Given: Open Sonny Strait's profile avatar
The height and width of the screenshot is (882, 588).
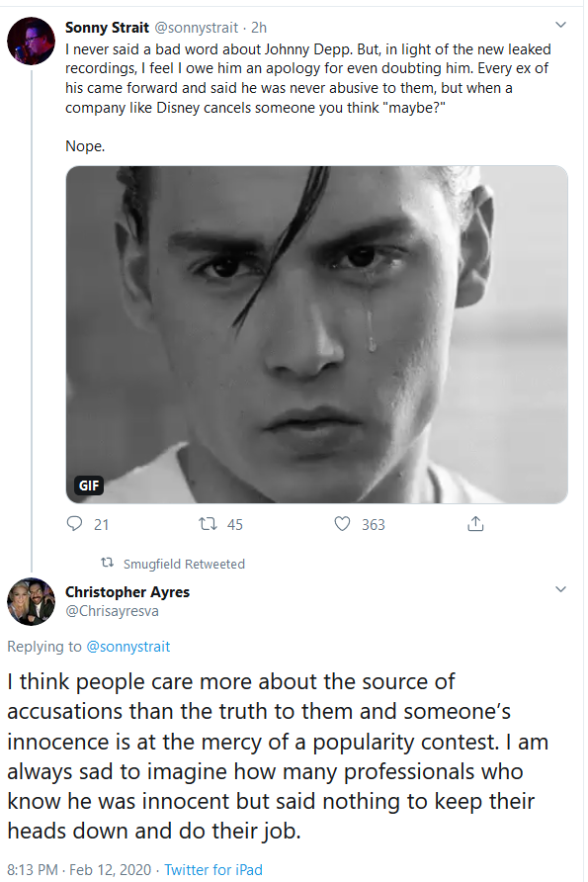Looking at the screenshot, I should pos(31,41).
